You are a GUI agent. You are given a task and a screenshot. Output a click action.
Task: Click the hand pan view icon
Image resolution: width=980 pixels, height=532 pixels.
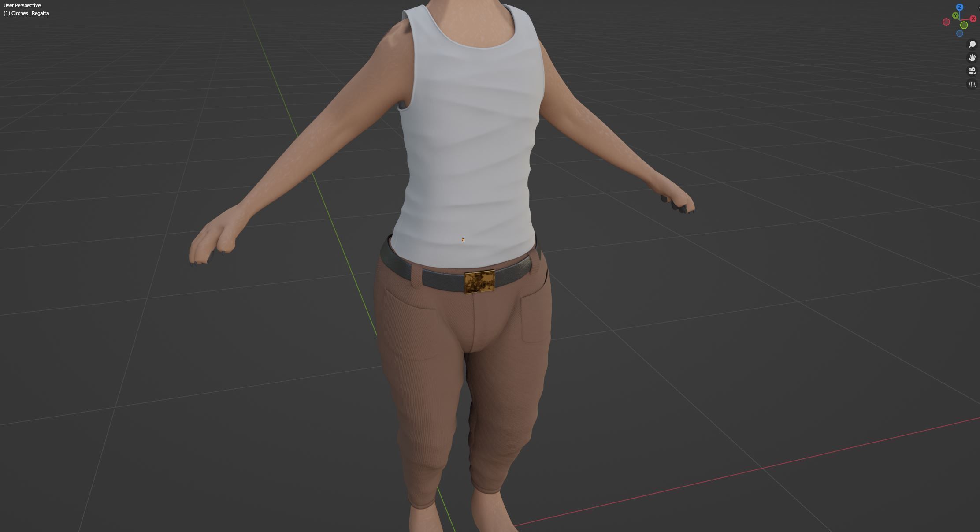(972, 58)
